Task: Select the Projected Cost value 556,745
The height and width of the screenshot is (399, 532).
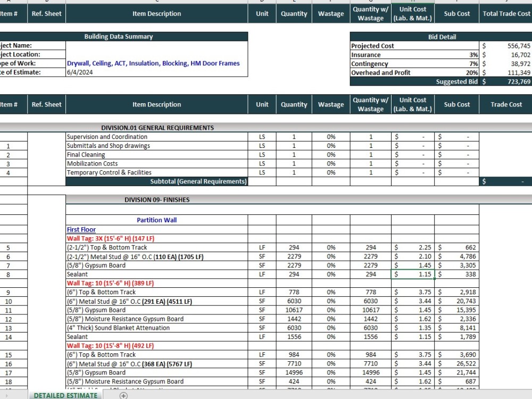Action: coord(513,45)
